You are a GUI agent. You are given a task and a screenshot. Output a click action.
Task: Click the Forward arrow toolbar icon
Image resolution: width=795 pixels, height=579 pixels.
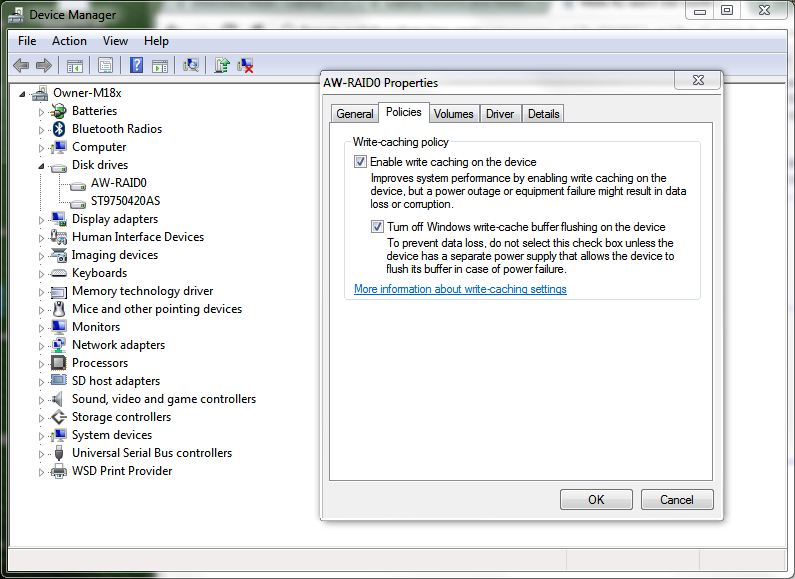coord(44,65)
